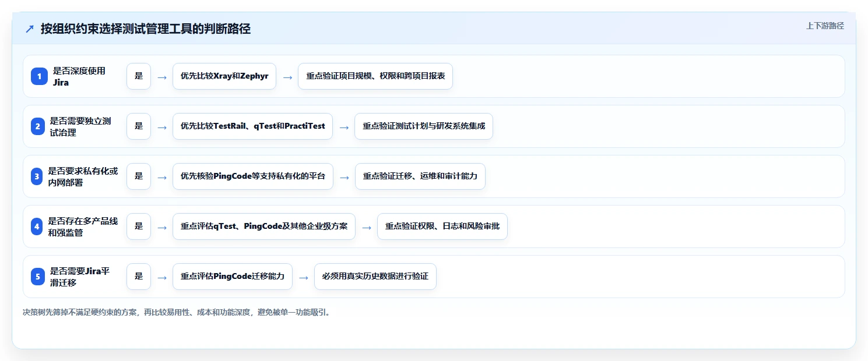Click the 重点验证项目规模、权限和跨项目报表 box

(x=375, y=76)
